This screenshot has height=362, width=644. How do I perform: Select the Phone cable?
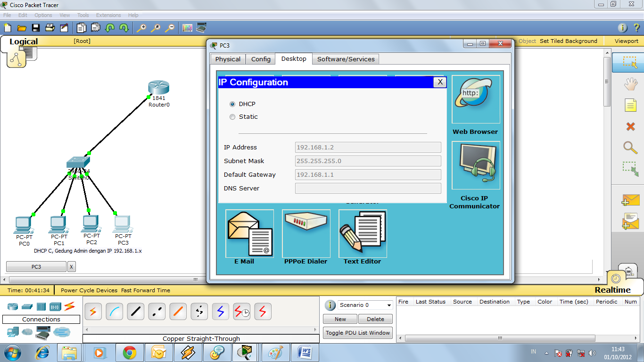199,312
